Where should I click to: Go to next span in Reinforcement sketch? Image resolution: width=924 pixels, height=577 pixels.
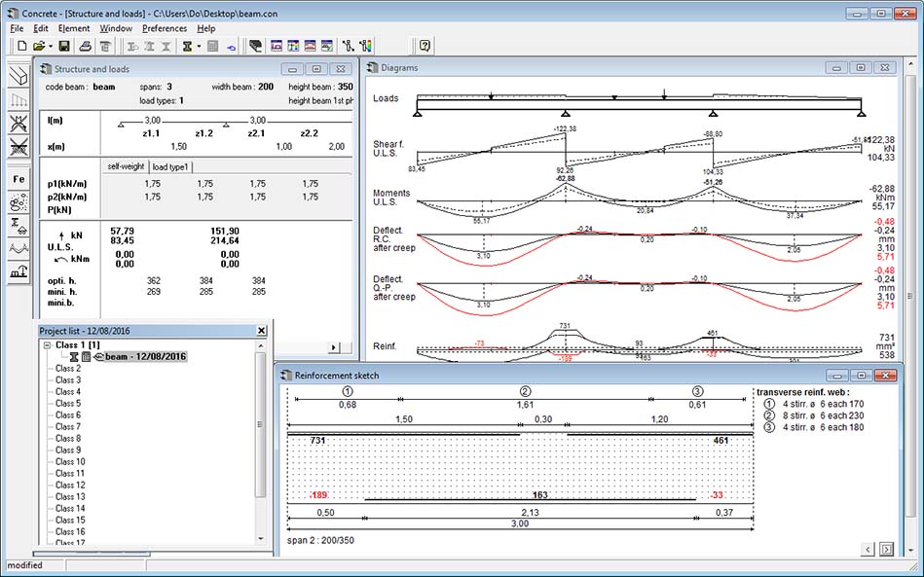click(886, 550)
